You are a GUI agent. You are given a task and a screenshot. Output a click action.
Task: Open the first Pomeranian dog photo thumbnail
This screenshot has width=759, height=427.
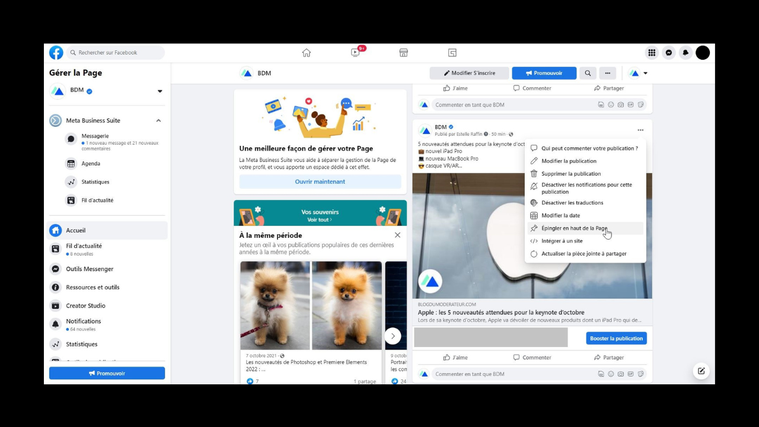tap(275, 305)
